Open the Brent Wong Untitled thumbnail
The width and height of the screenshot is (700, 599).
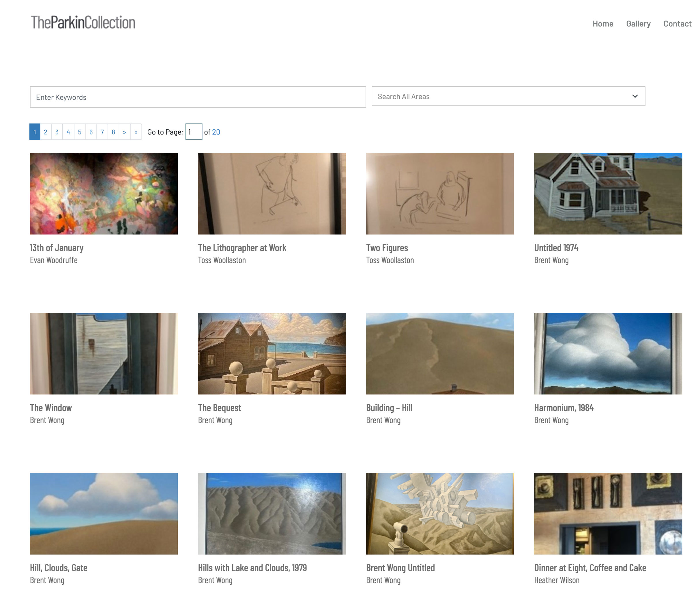click(440, 514)
